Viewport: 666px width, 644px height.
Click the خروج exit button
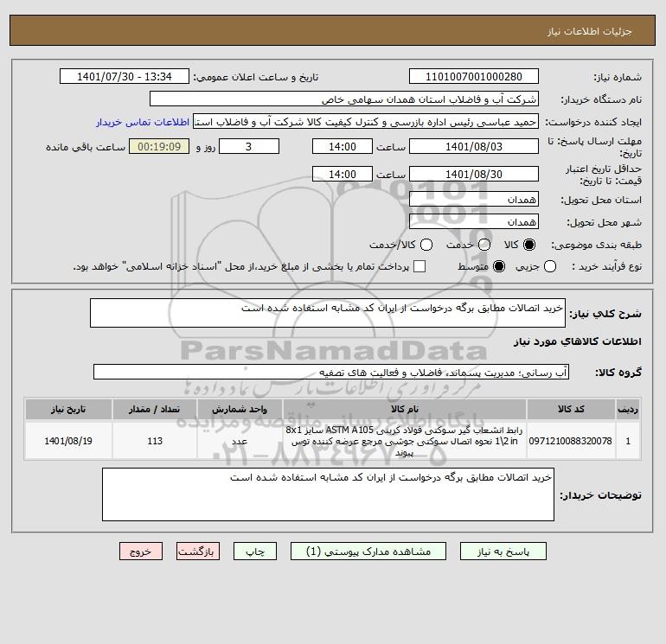[x=141, y=552]
